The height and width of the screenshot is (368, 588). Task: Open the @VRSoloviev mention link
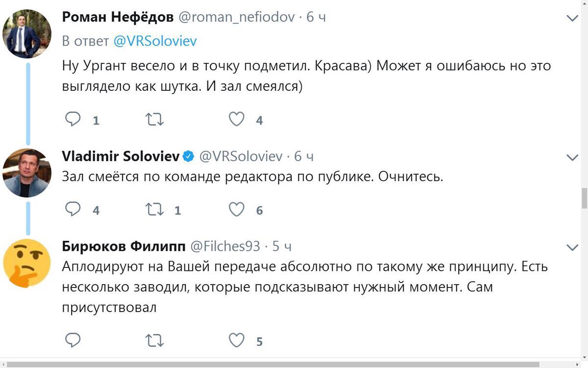155,41
